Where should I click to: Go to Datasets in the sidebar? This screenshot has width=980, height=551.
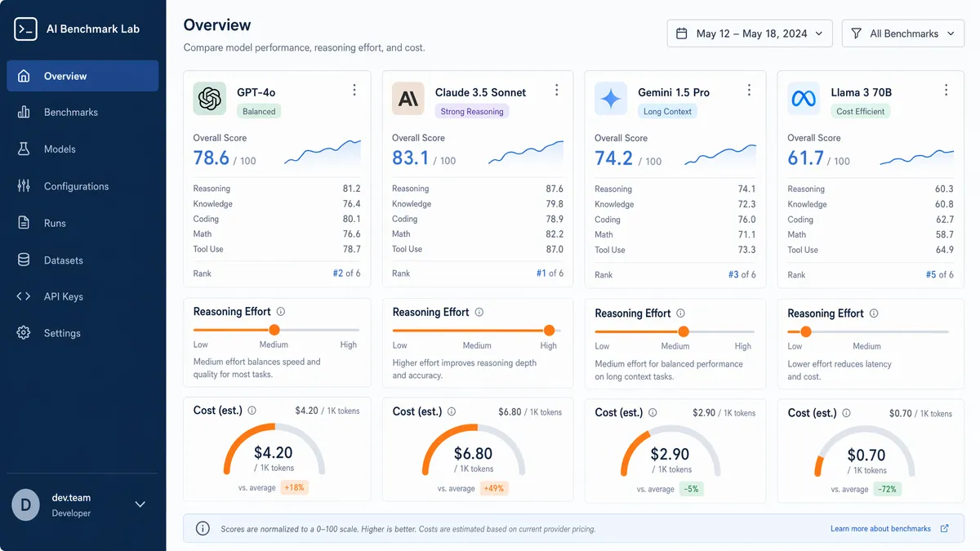[82, 260]
